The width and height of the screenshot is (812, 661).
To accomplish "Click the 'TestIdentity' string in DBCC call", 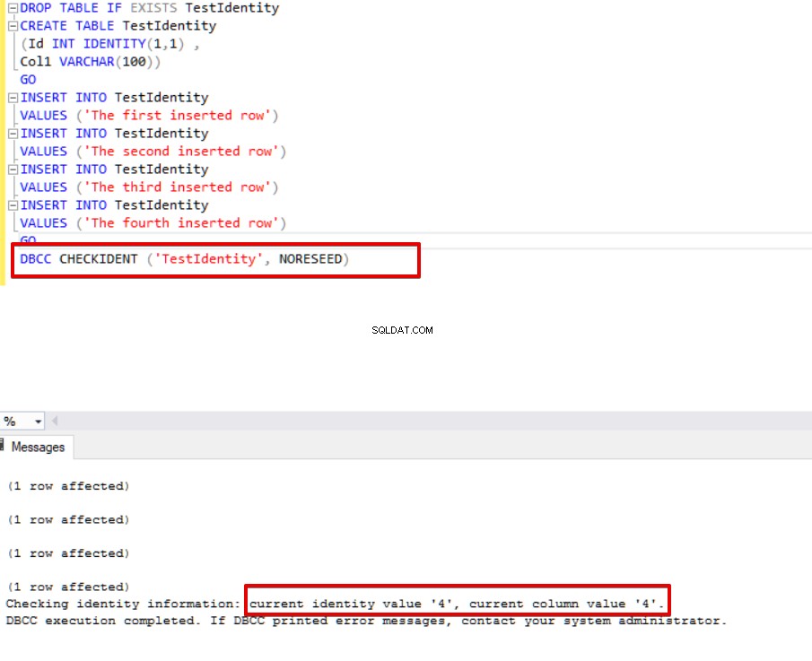I will (209, 259).
